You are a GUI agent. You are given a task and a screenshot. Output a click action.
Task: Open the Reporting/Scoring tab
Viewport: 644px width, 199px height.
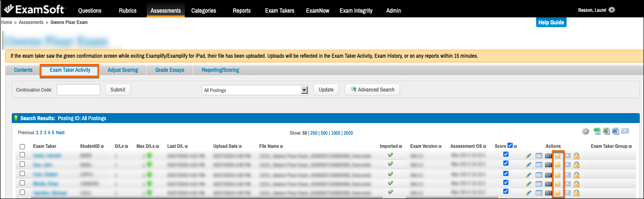220,70
